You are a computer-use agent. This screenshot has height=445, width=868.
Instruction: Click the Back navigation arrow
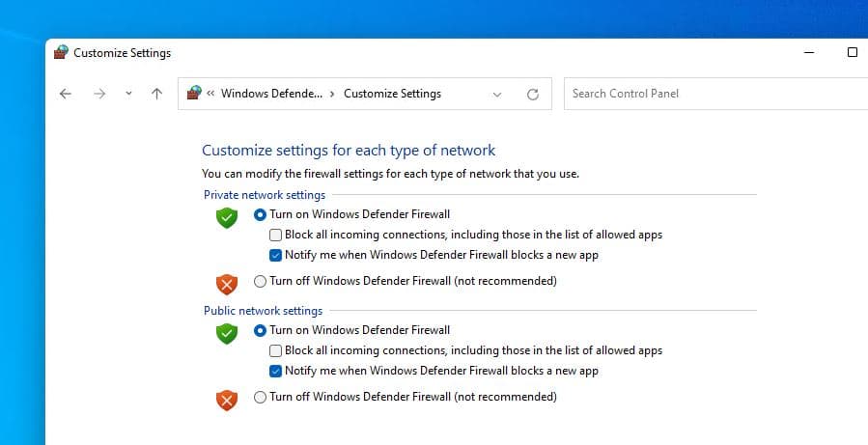coord(66,94)
